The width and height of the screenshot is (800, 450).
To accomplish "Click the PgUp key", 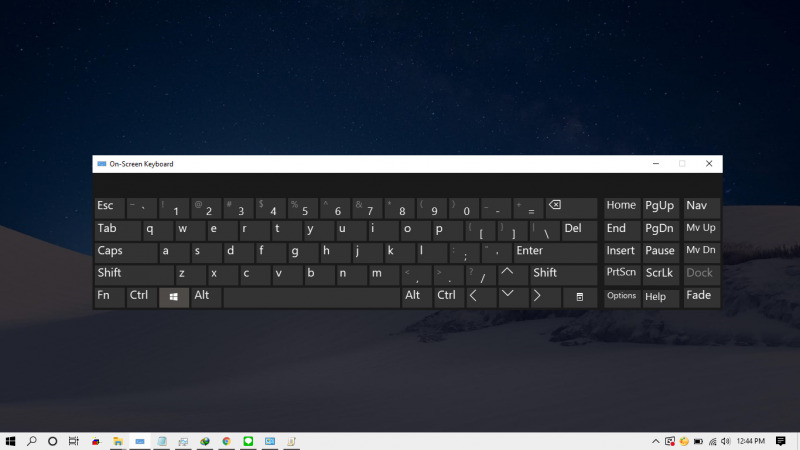I will coord(661,208).
